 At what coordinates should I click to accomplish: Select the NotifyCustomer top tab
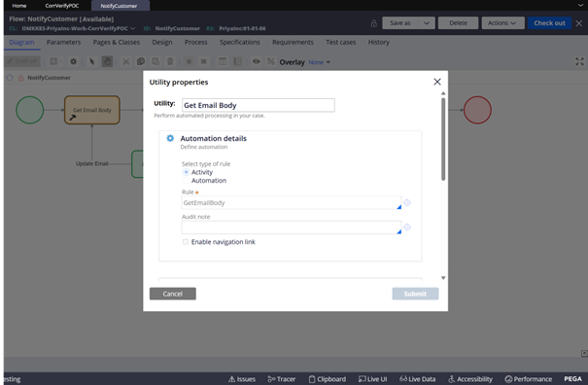[119, 6]
